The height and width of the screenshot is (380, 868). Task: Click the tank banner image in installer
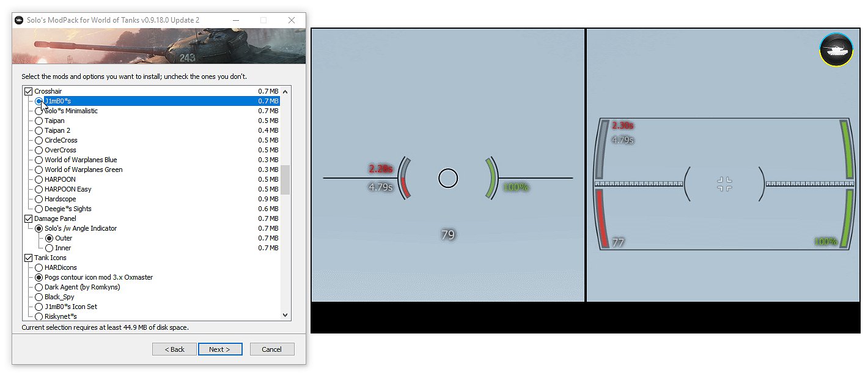point(159,46)
